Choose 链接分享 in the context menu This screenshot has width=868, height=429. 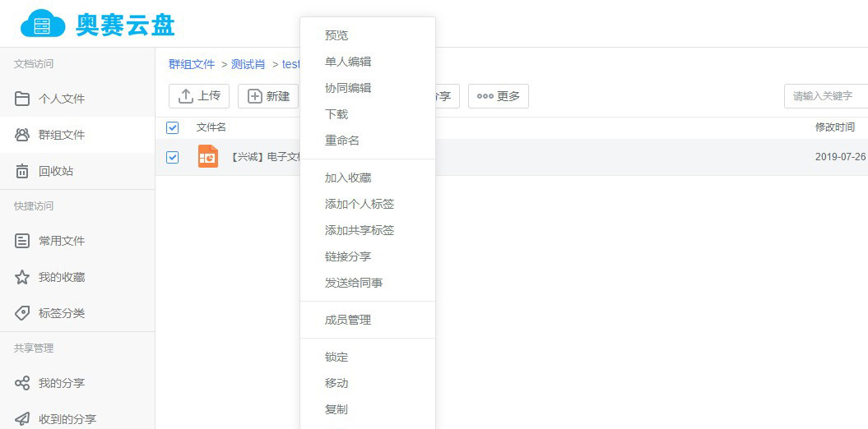348,256
